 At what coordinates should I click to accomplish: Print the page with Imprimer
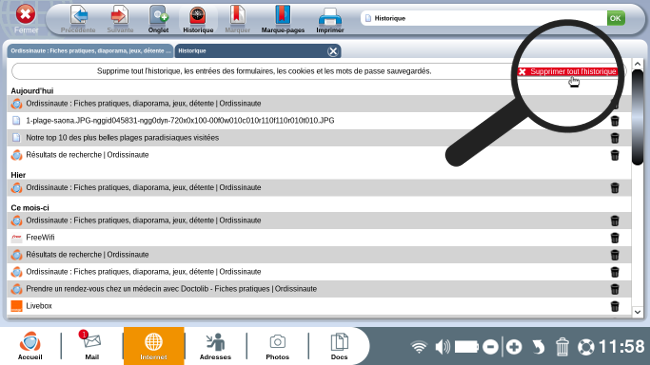tap(330, 19)
